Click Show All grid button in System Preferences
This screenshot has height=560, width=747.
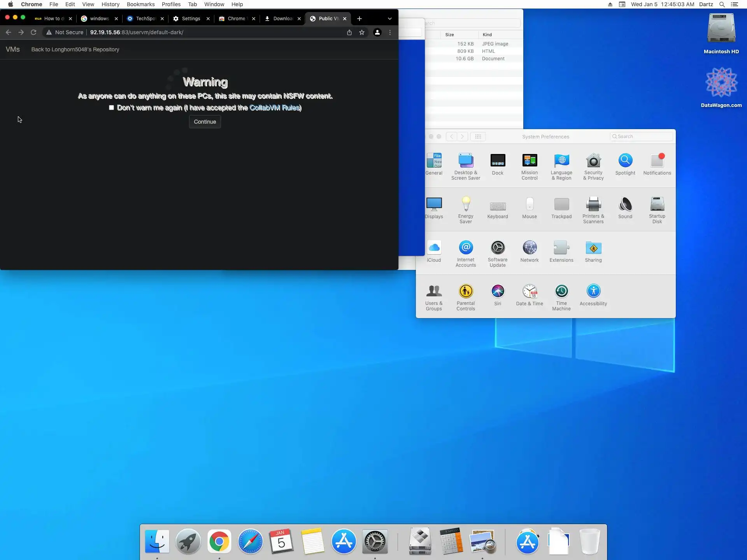pyautogui.click(x=478, y=136)
